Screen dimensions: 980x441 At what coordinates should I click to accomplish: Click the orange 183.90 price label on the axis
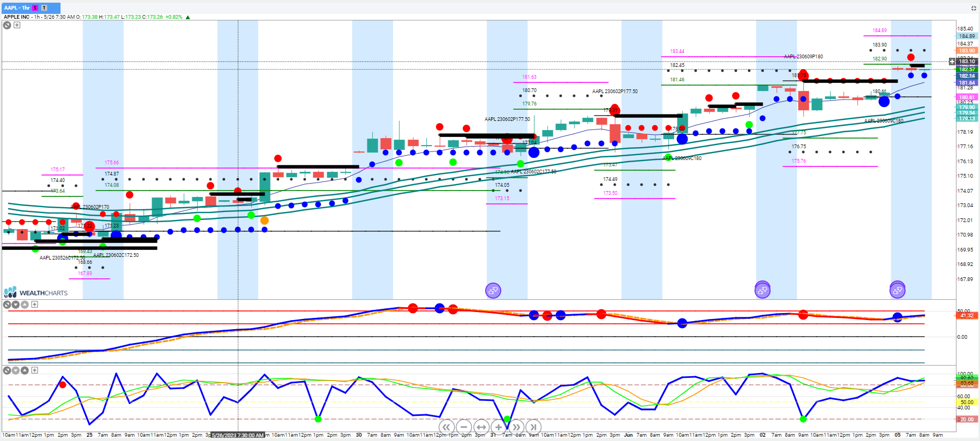(967, 51)
